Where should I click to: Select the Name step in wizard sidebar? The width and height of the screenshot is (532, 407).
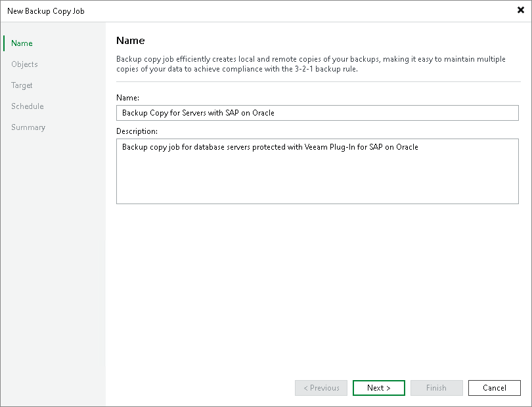click(x=22, y=43)
